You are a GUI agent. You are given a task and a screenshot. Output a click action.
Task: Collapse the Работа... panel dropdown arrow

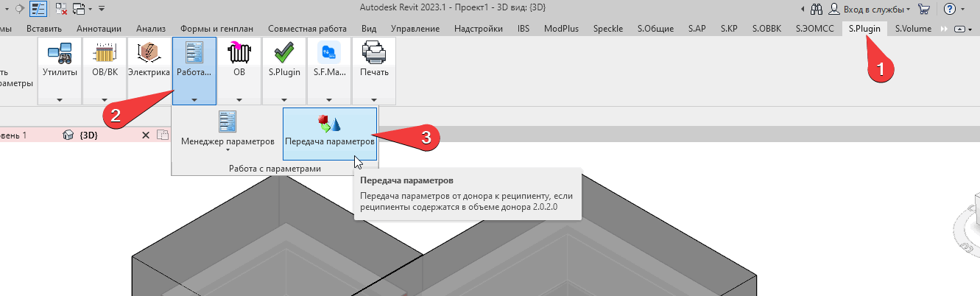(194, 99)
